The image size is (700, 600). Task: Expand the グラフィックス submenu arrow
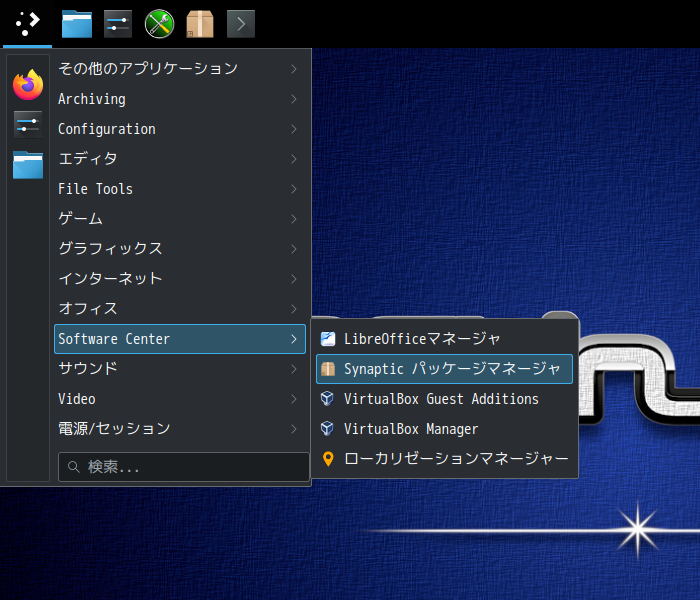pos(294,249)
